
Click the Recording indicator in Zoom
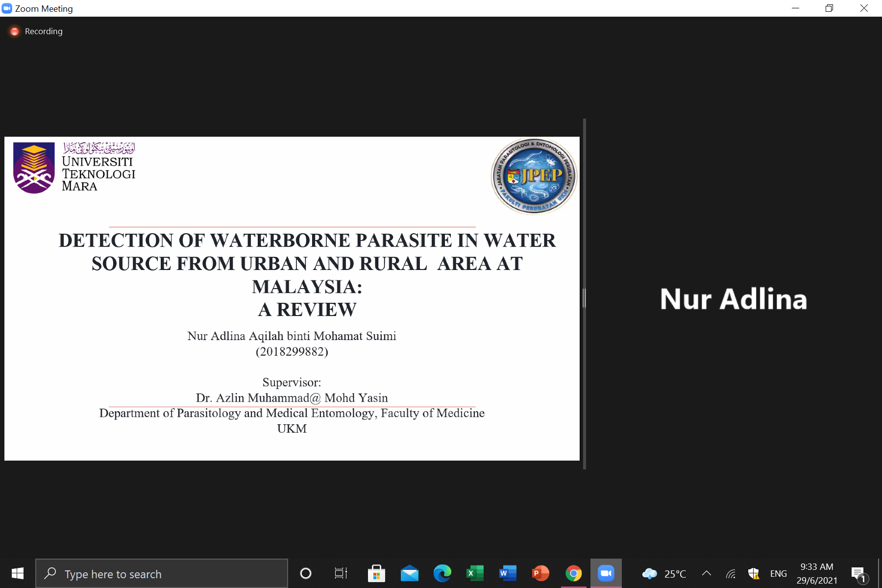pyautogui.click(x=36, y=31)
